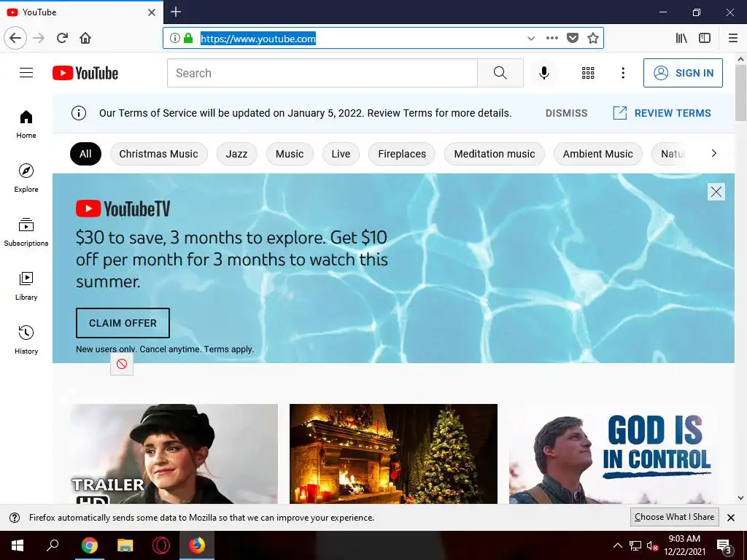Open a new tab with plus button
The height and width of the screenshot is (560, 747).
tap(176, 12)
